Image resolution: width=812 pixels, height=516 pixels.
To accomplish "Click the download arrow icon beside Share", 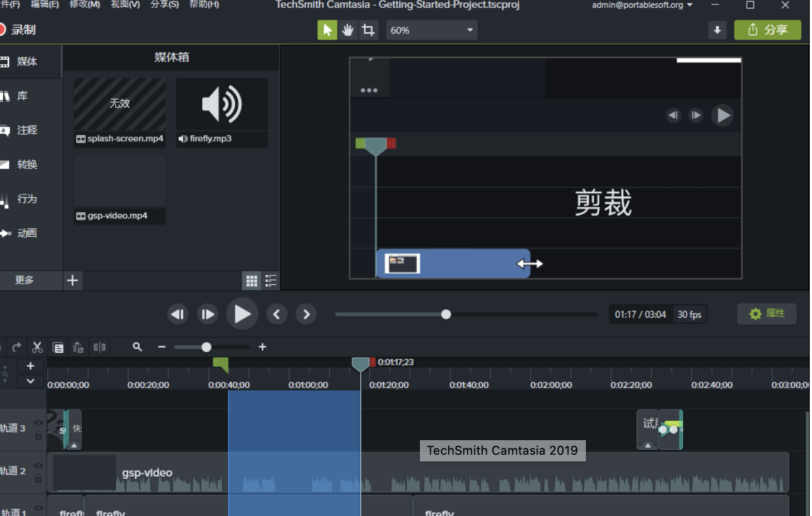I will (717, 30).
